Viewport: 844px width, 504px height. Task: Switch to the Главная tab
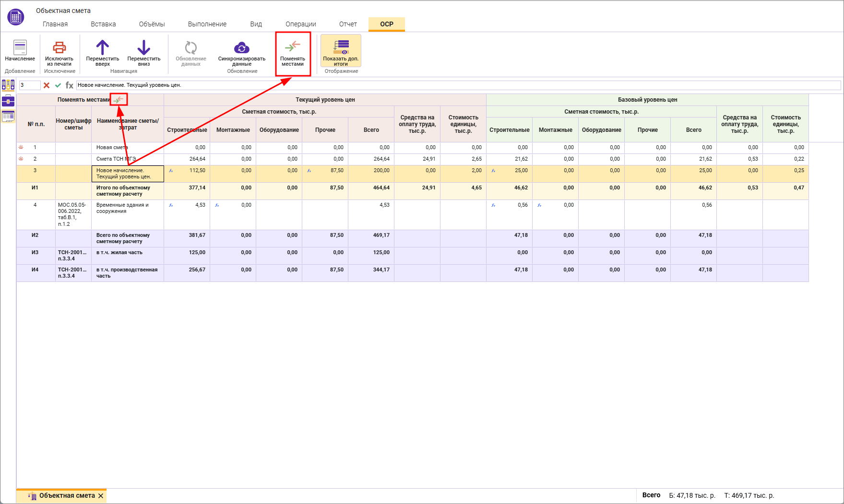tap(55, 24)
